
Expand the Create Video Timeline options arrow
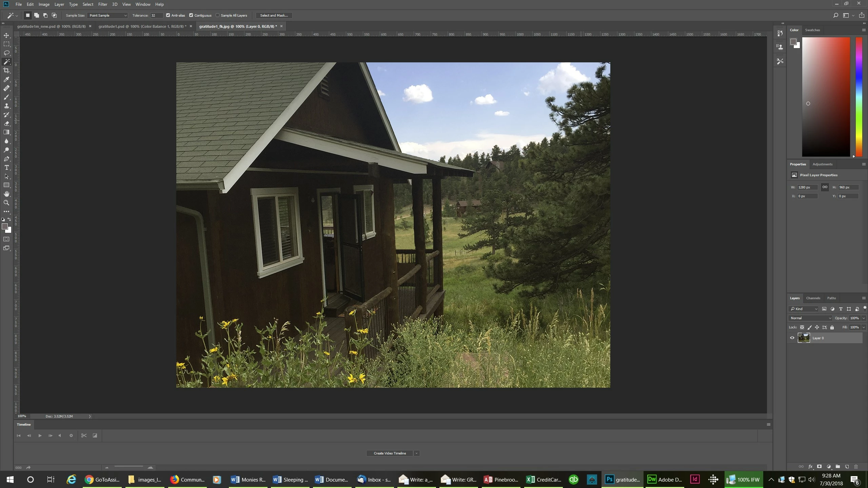click(x=416, y=453)
